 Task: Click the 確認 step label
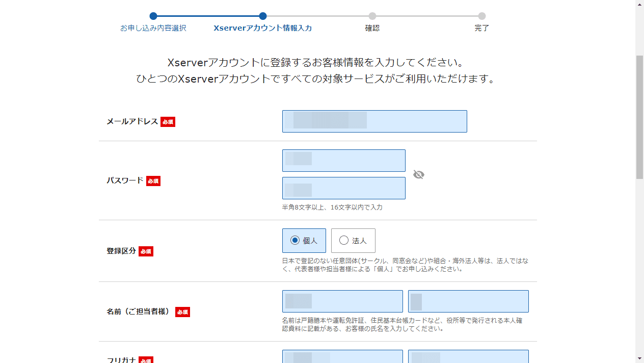click(372, 28)
